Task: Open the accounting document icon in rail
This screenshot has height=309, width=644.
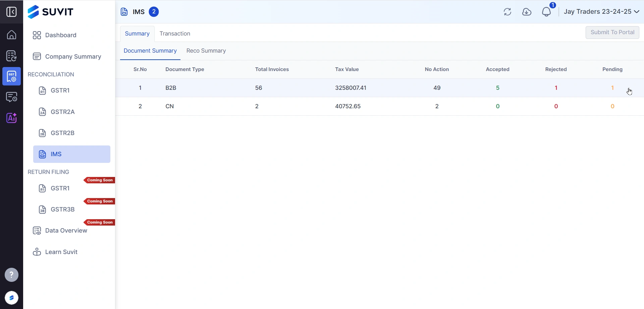Action: (11, 56)
